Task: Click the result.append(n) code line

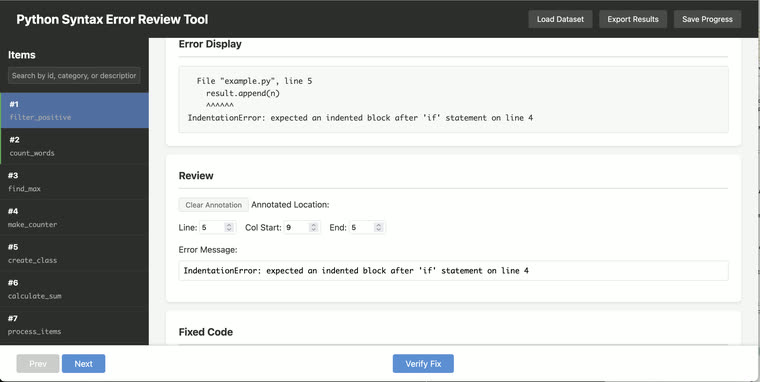Action: coord(243,93)
